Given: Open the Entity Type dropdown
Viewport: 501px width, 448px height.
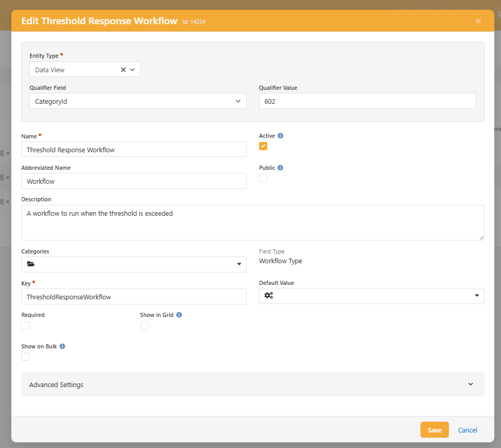Looking at the screenshot, I should tap(133, 70).
